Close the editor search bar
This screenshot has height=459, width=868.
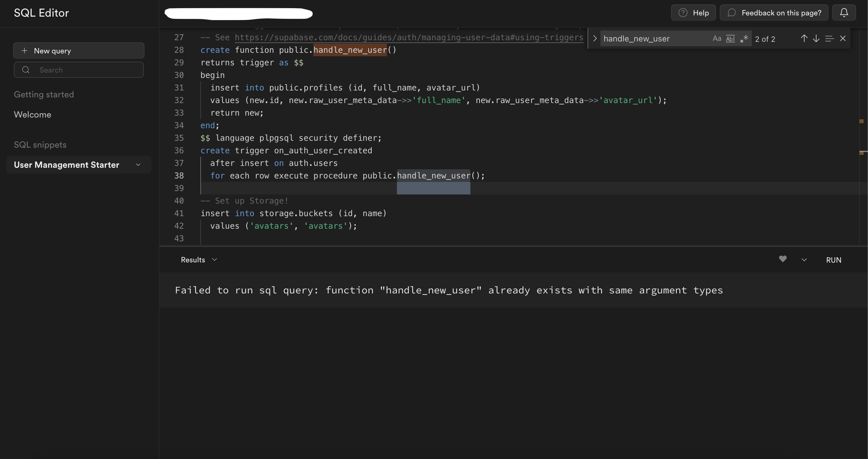[843, 38]
